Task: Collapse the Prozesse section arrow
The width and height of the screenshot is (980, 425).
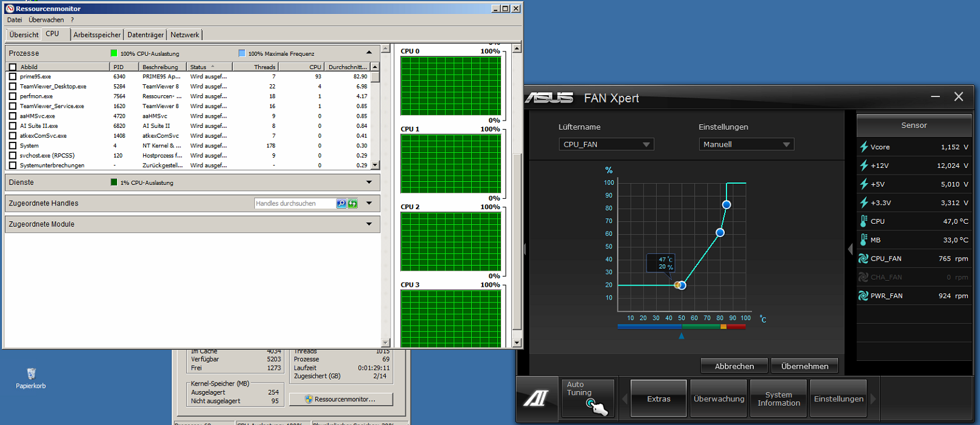Action: (369, 53)
